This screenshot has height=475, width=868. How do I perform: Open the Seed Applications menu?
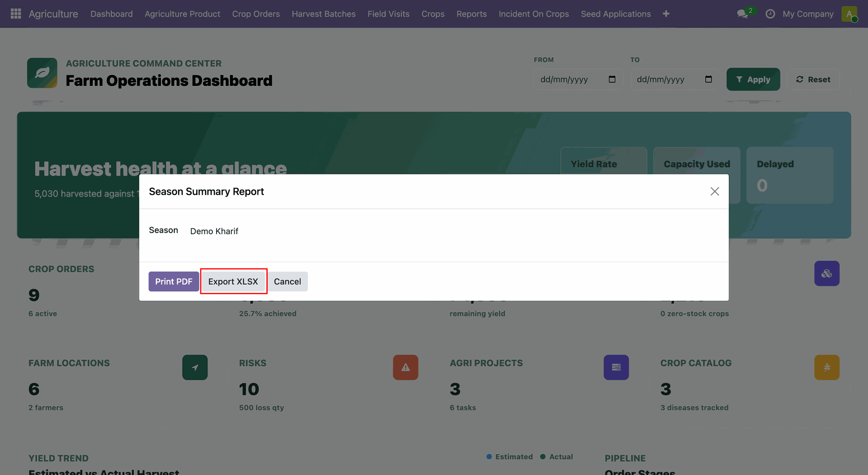[x=616, y=14]
